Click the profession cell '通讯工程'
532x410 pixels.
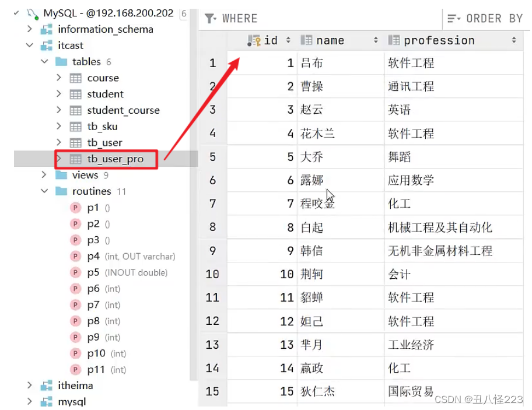pyautogui.click(x=454, y=86)
